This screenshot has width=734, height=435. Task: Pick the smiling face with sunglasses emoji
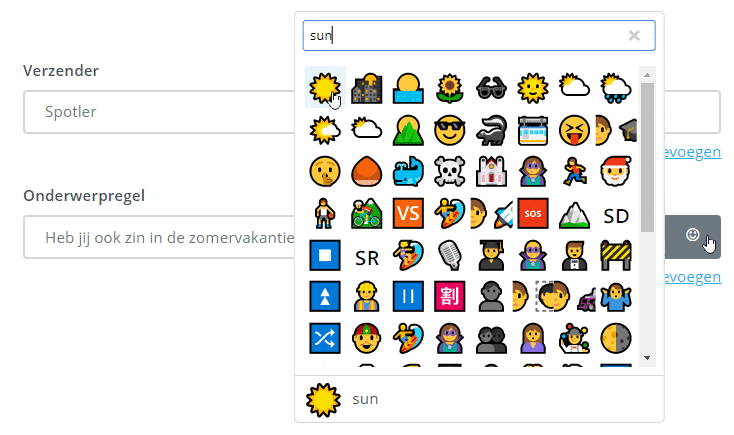[x=450, y=129]
